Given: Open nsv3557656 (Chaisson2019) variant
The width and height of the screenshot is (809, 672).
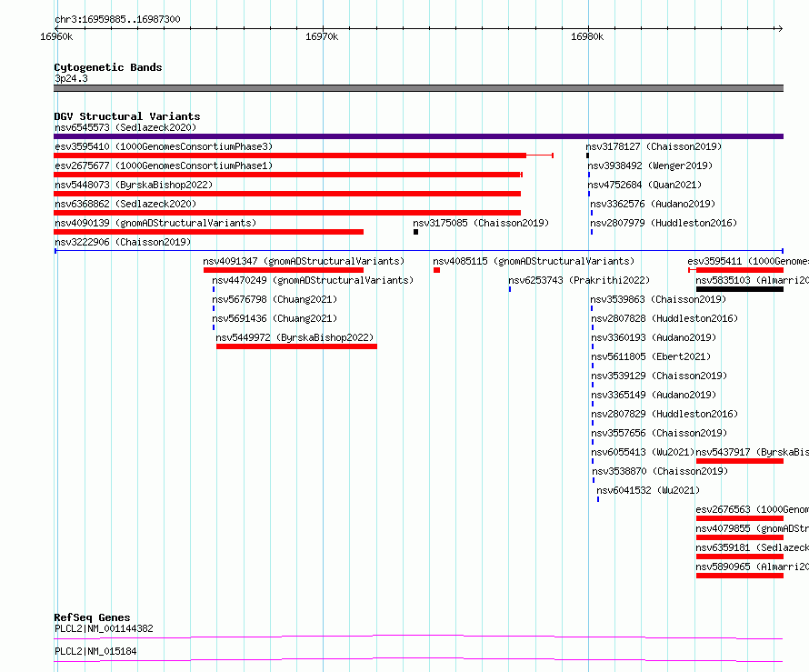Looking at the screenshot, I should pos(659,433).
